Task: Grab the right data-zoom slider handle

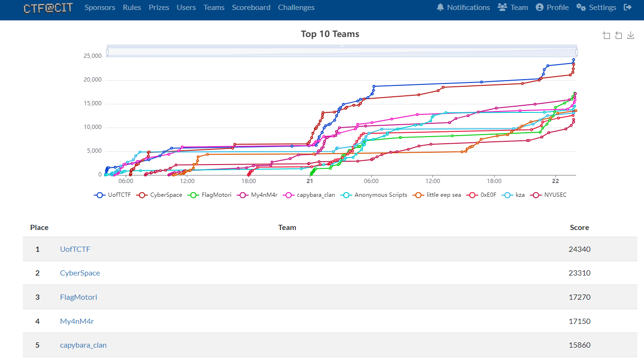Action: coord(577,52)
